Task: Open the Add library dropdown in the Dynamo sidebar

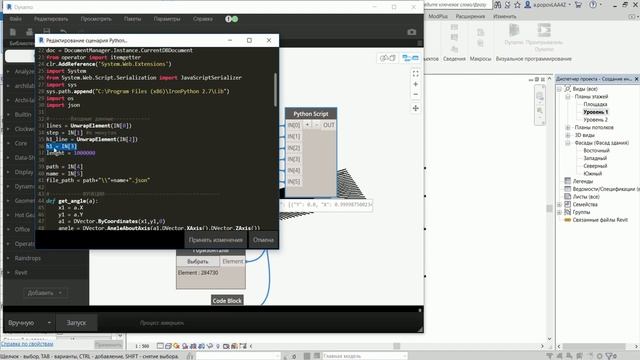Action: point(45,293)
